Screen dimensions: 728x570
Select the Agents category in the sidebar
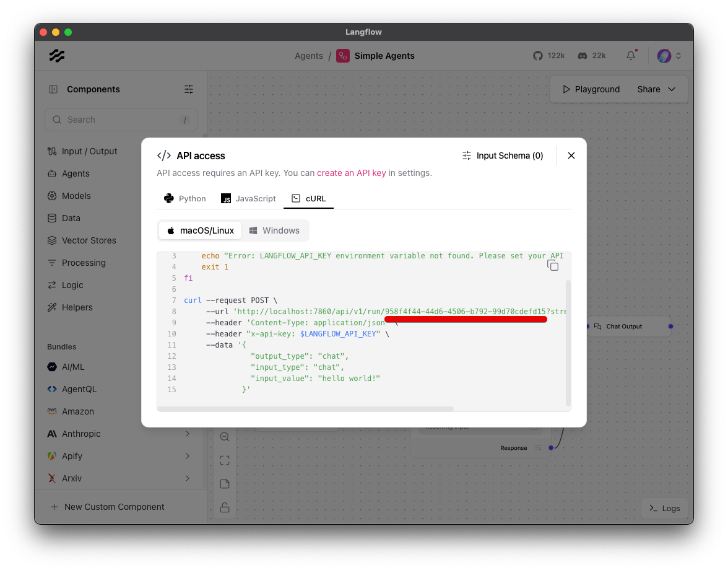pyautogui.click(x=76, y=173)
